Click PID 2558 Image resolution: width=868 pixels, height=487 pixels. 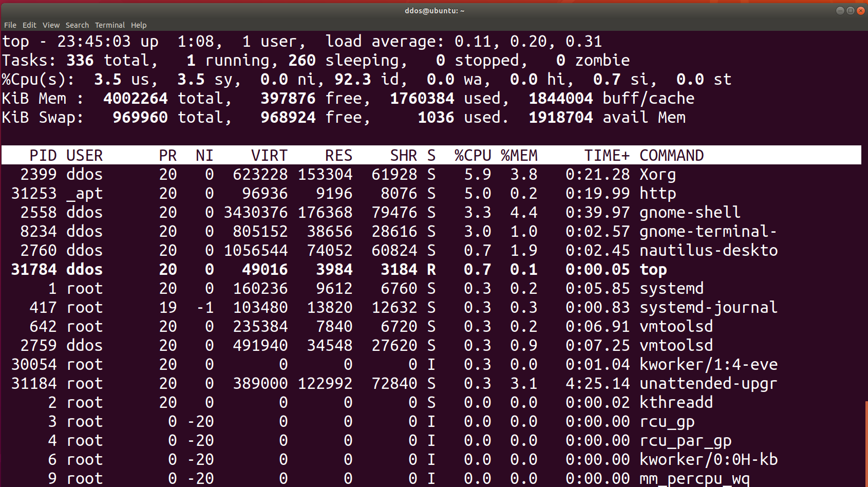[39, 213]
